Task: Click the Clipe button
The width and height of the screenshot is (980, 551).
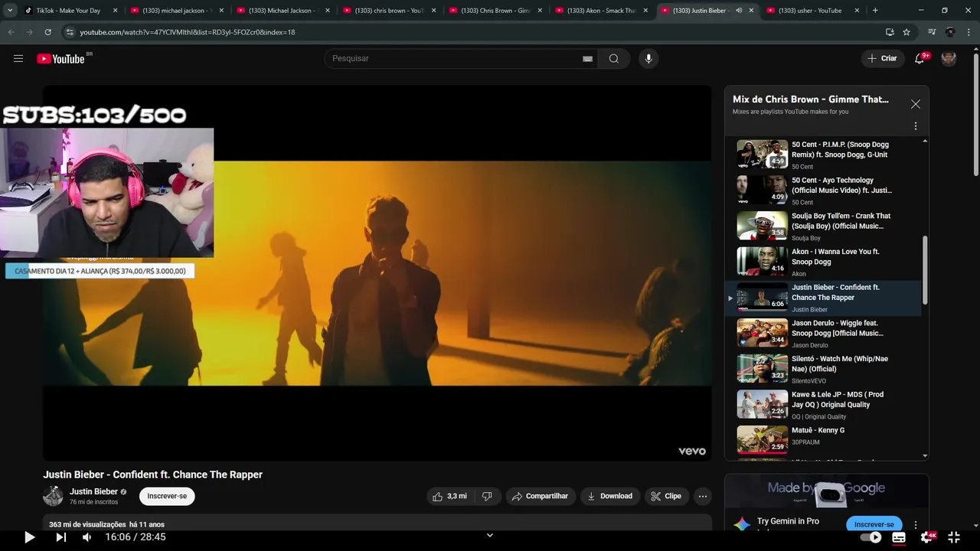Action: pyautogui.click(x=666, y=496)
